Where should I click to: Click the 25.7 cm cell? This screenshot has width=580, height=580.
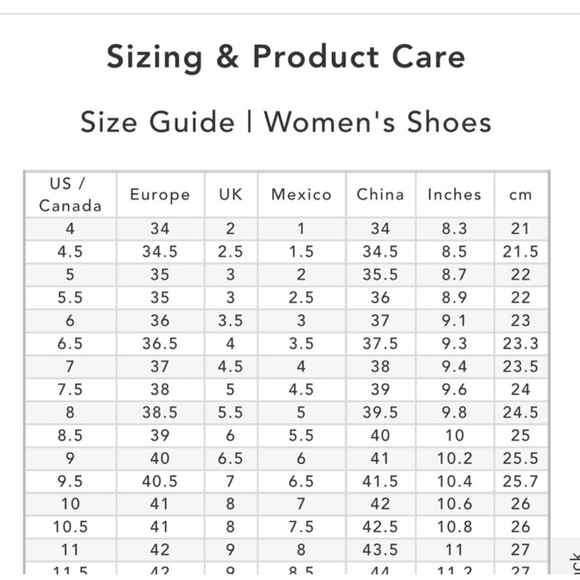(520, 481)
